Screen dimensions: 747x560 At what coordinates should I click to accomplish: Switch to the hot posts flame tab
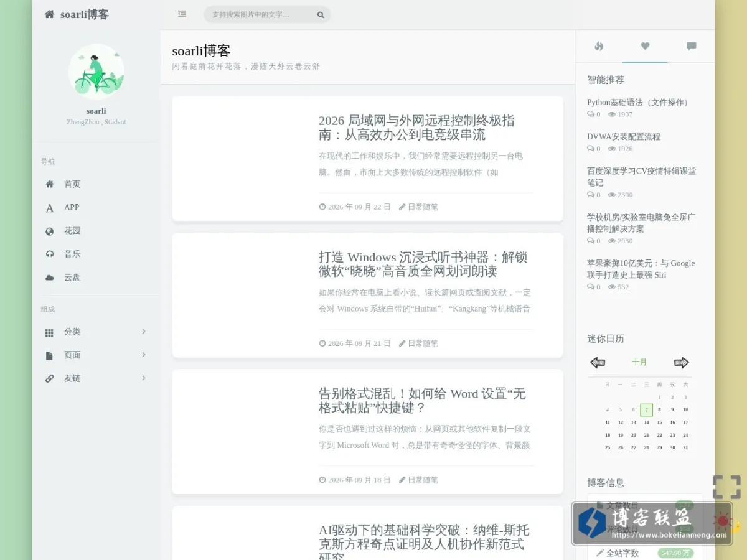599,46
